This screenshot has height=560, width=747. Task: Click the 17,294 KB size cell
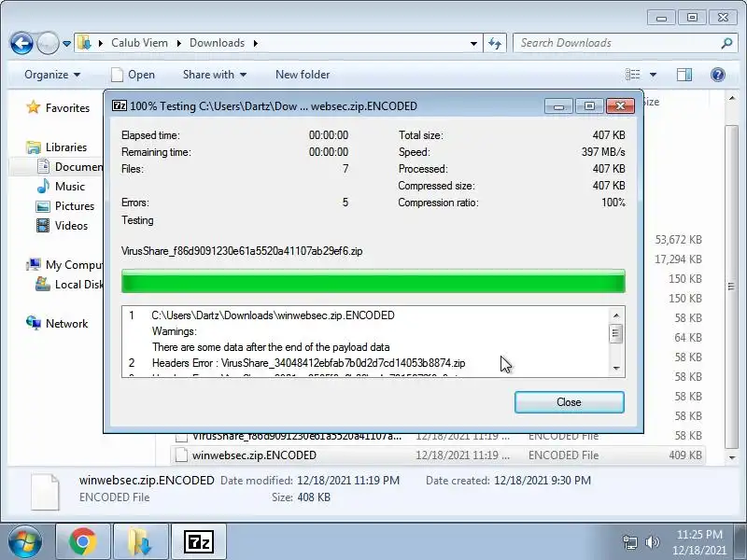679,259
